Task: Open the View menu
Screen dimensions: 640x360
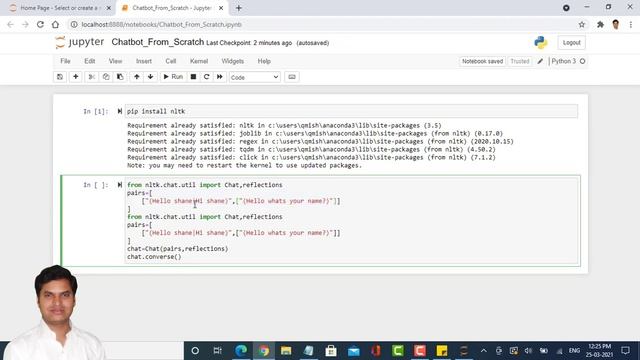Action: pyautogui.click(x=116, y=61)
